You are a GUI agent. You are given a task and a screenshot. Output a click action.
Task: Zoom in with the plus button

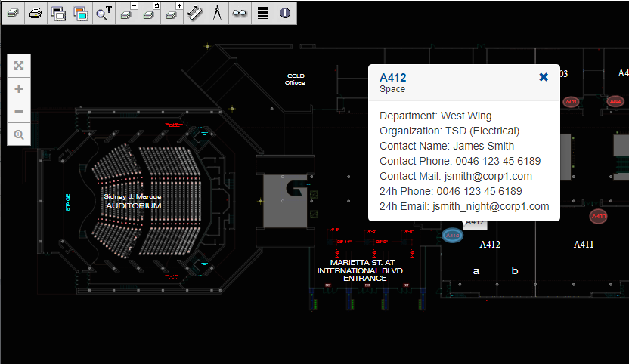pyautogui.click(x=19, y=88)
